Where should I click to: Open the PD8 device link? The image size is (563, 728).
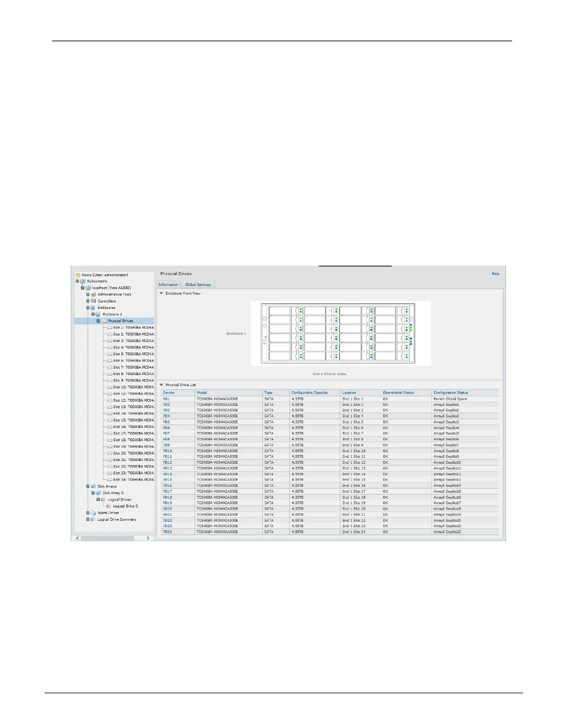(x=166, y=439)
